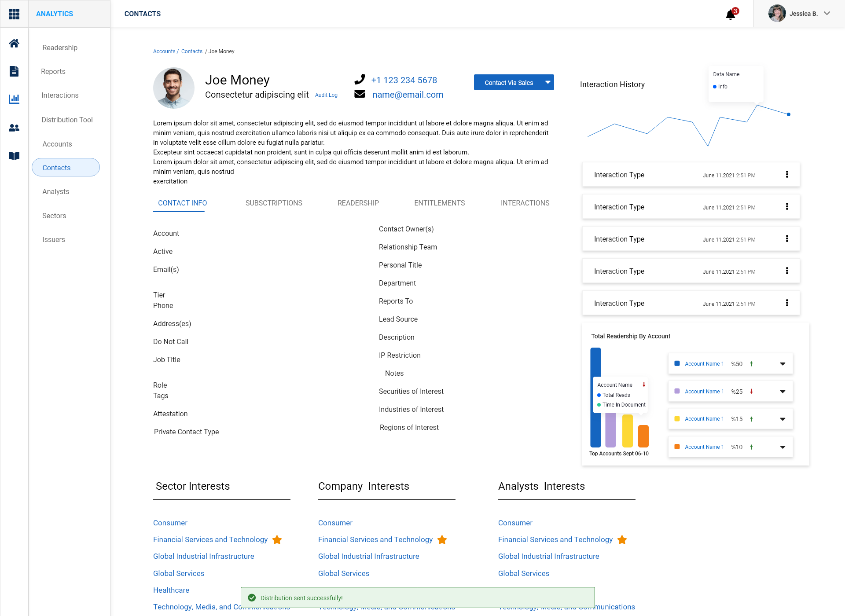
Task: Select the people contacts sidebar icon
Action: tap(14, 128)
